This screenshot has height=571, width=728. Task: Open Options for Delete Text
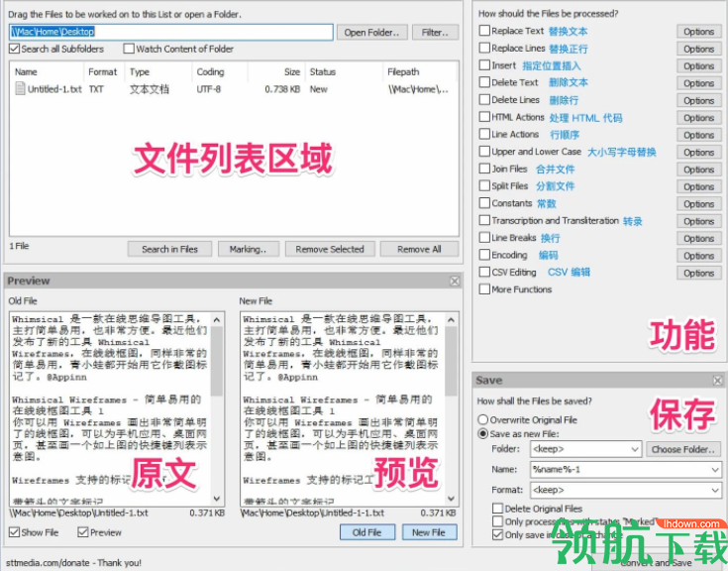[698, 83]
